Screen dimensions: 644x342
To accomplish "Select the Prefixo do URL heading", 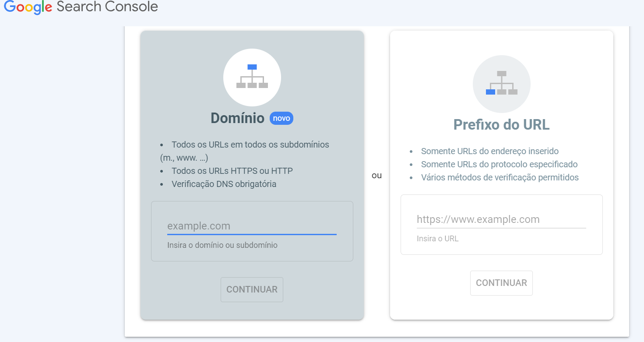I will 501,125.
